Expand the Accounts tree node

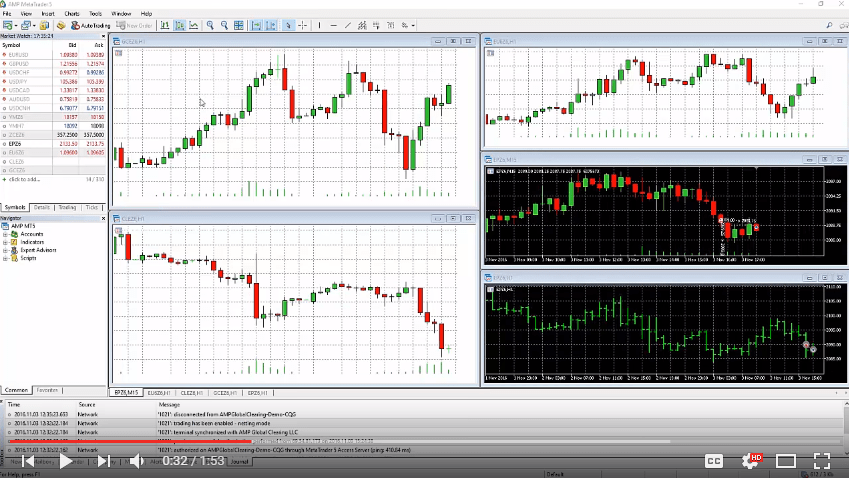(x=5, y=234)
